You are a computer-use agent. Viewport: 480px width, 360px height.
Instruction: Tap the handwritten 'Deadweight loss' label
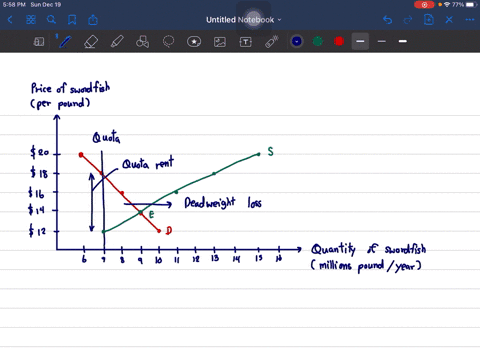223,203
